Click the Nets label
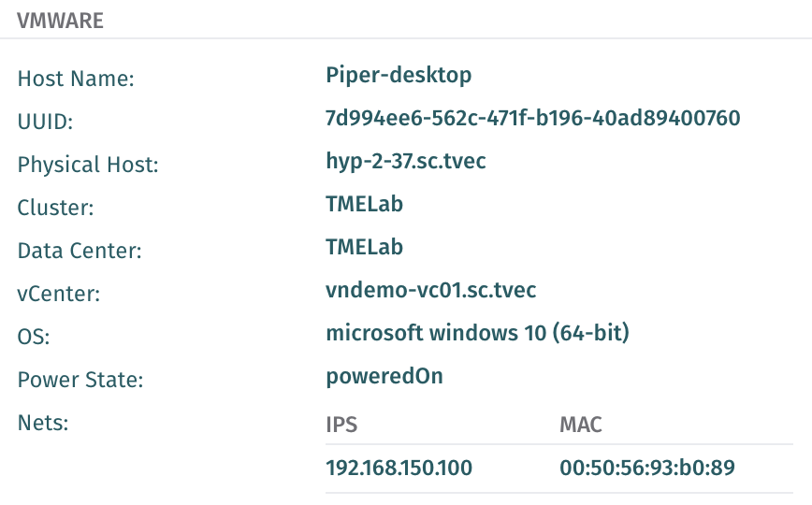Screen dimensions: 812x505 pos(44,423)
